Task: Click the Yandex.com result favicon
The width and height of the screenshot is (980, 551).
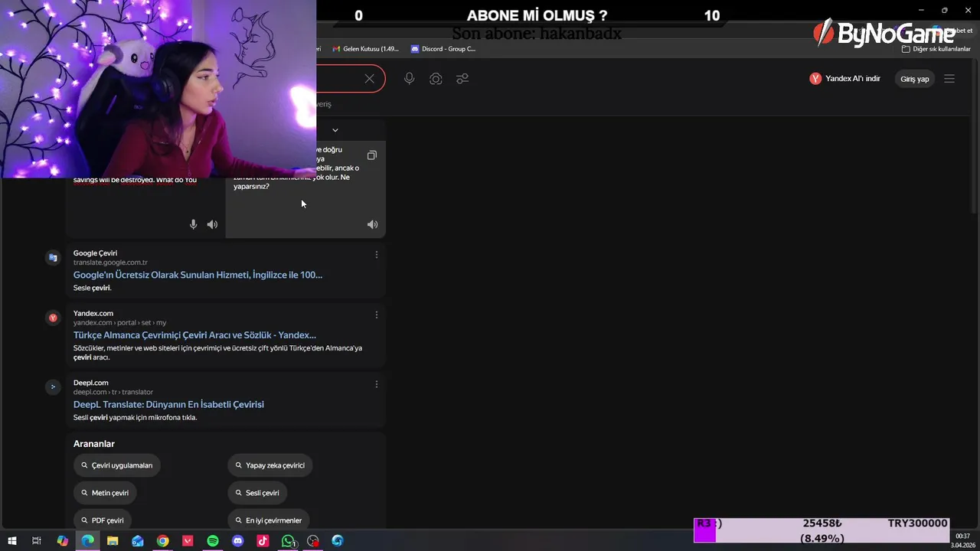Action: pos(53,318)
